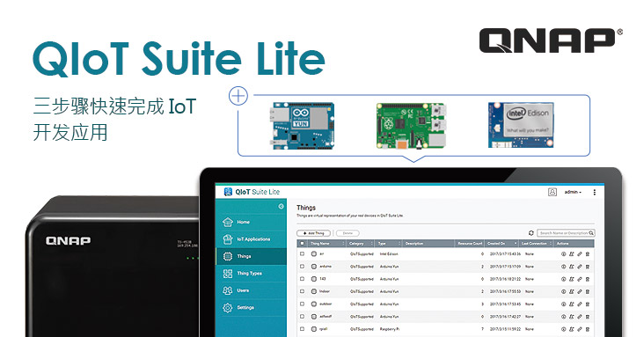Click the Arduino Yun board image
This screenshot has height=337, width=644.
pos(302,125)
